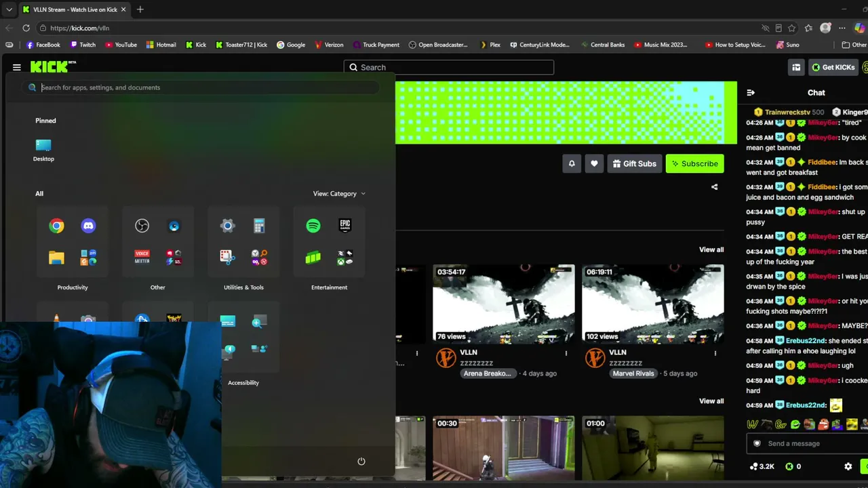The image size is (868, 488).
Task: Open Spotify in Entertainment group
Action: point(313,226)
